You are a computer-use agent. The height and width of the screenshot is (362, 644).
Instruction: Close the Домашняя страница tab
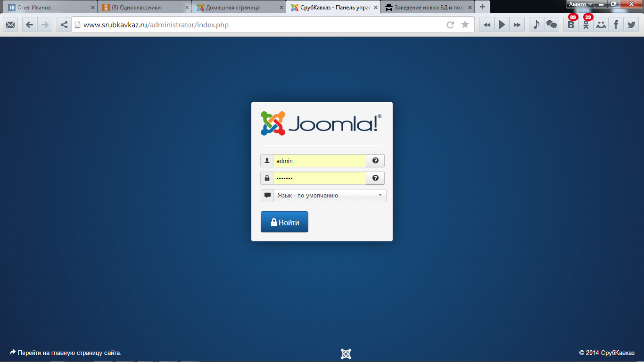[x=281, y=8]
